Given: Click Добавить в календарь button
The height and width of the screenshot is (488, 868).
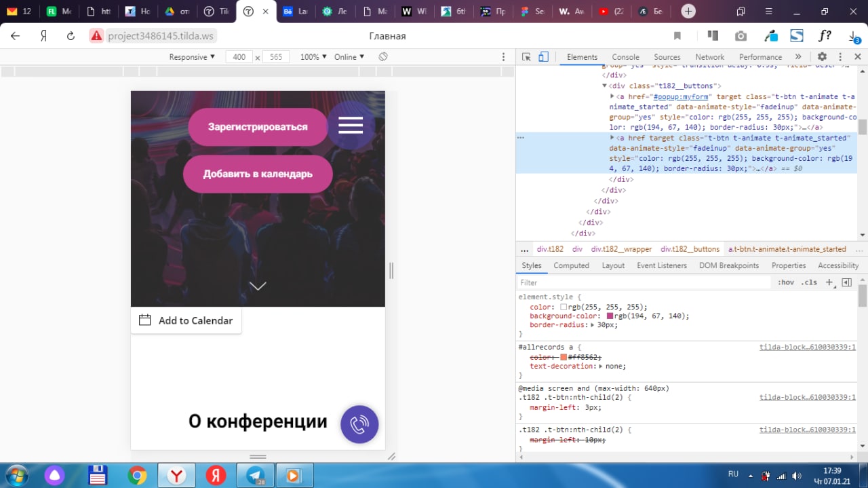Looking at the screenshot, I should [x=258, y=174].
